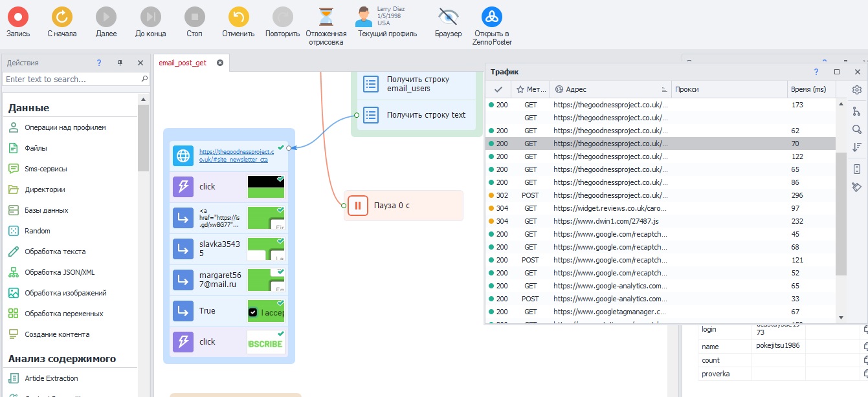Click the thegoodnessproject.co.uk URL link in block
The image size is (868, 397).
click(236, 155)
